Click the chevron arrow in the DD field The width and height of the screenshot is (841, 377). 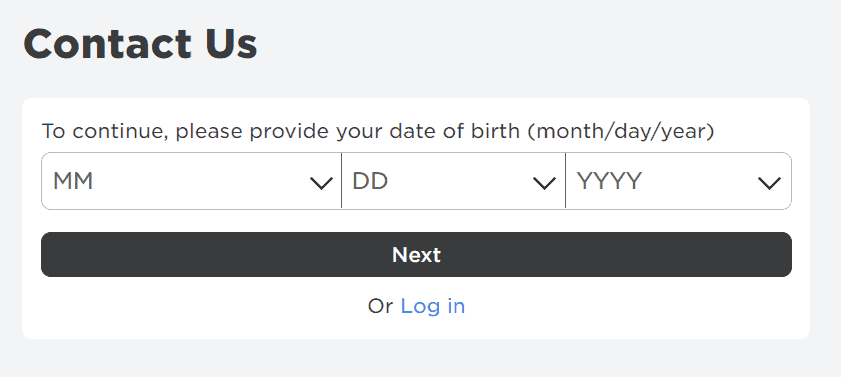coord(544,184)
